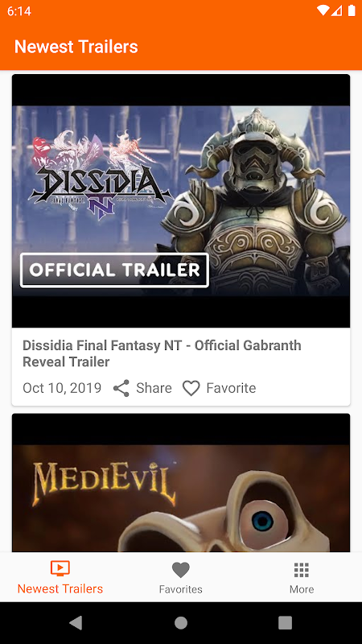Image resolution: width=362 pixels, height=644 pixels.
Task: Click the Favorite label text
Action: (x=231, y=388)
